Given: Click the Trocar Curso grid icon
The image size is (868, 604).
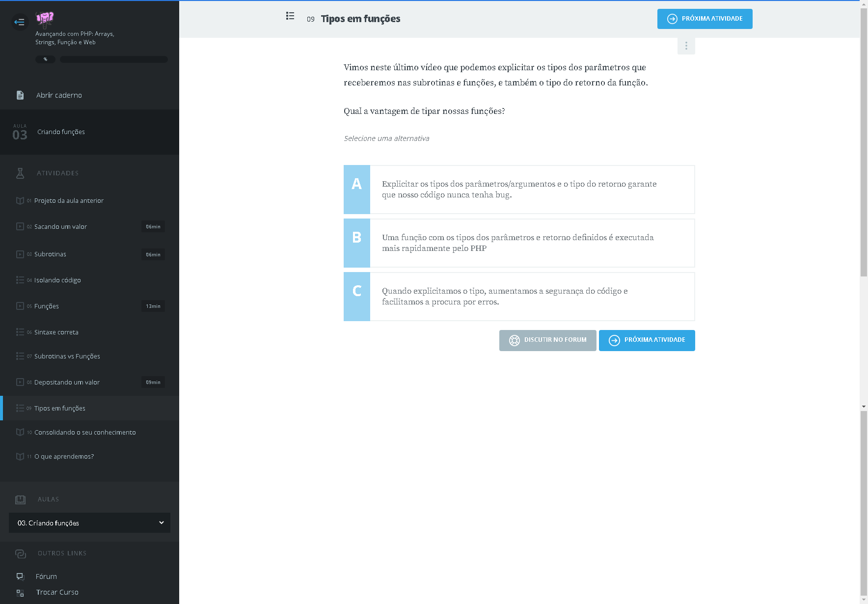Looking at the screenshot, I should point(20,593).
